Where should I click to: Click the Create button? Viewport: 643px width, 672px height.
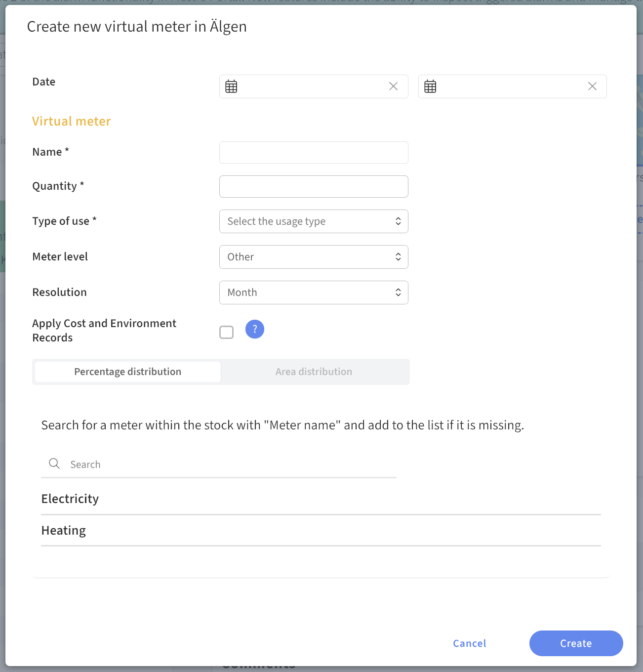576,643
